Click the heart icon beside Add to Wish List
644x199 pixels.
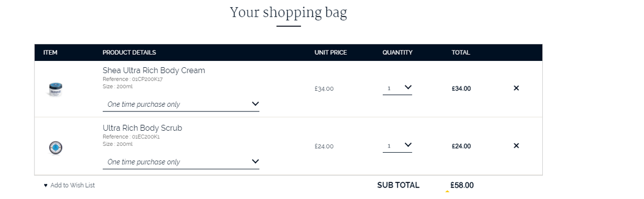click(x=45, y=185)
